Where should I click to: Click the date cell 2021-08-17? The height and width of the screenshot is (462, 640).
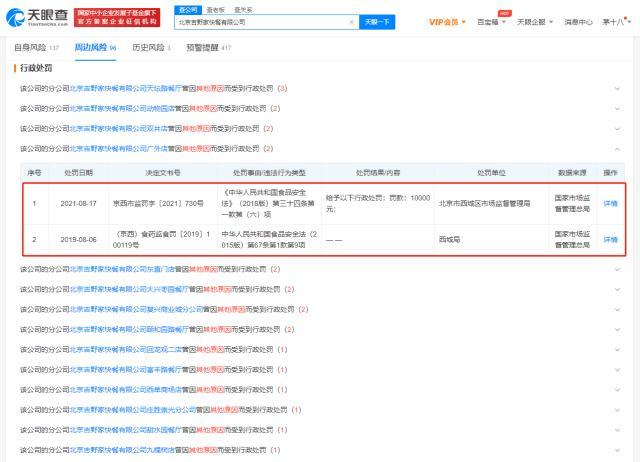pyautogui.click(x=78, y=203)
